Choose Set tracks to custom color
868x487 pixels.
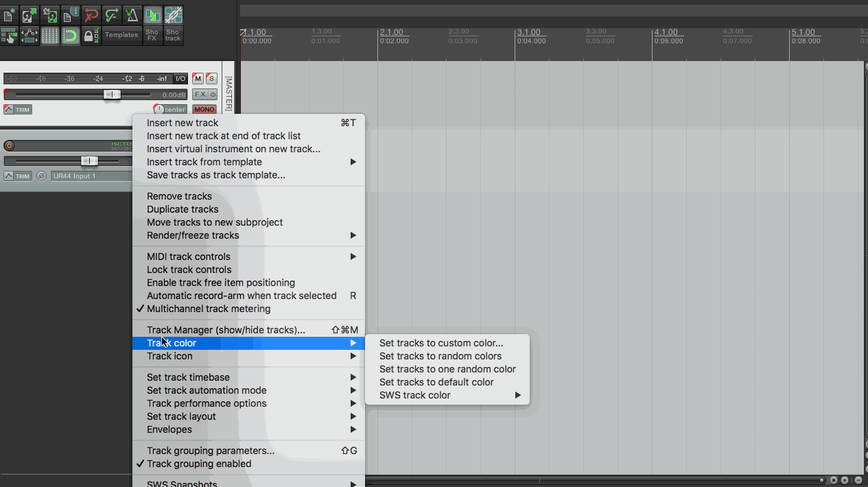(x=441, y=343)
